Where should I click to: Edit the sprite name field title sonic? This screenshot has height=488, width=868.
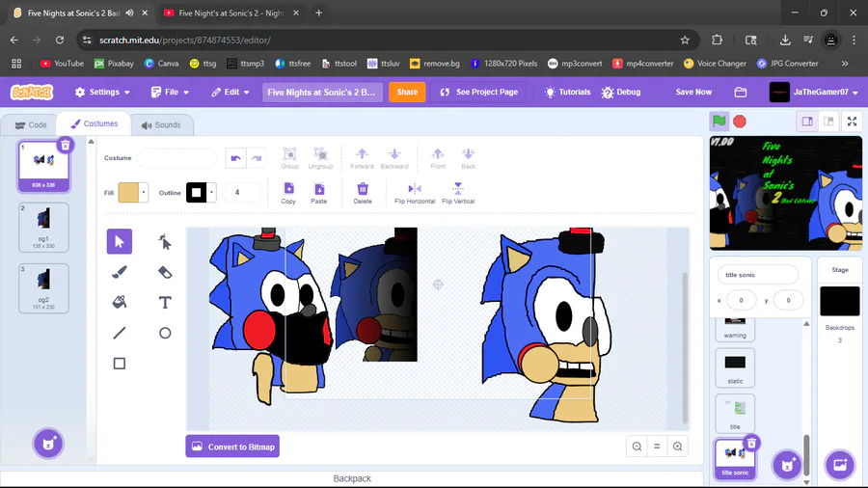click(x=758, y=275)
